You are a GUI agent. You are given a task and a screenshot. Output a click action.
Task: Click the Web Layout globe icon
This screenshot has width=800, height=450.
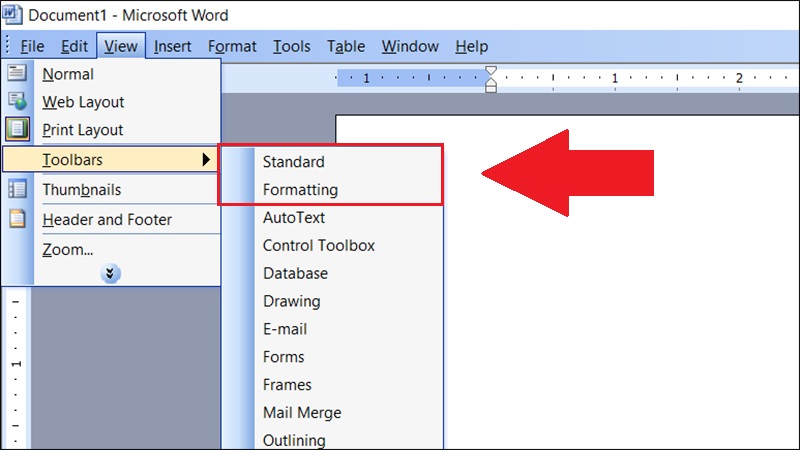click(17, 101)
